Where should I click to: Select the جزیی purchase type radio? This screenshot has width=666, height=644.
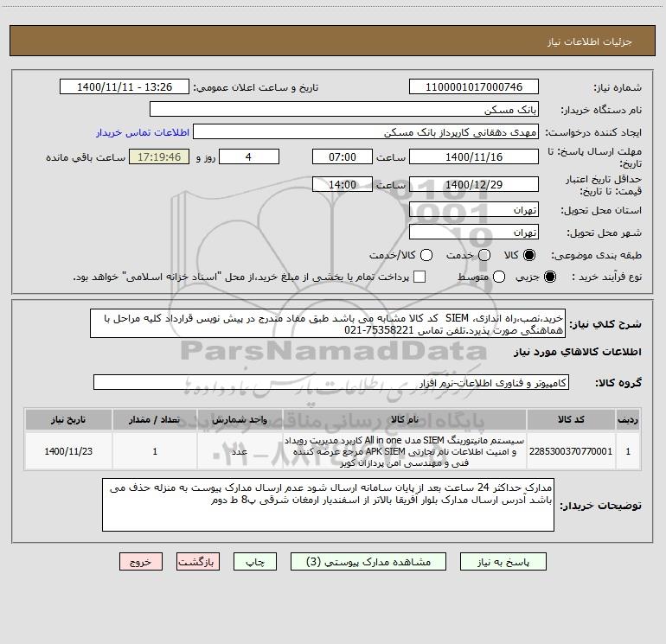(x=549, y=277)
